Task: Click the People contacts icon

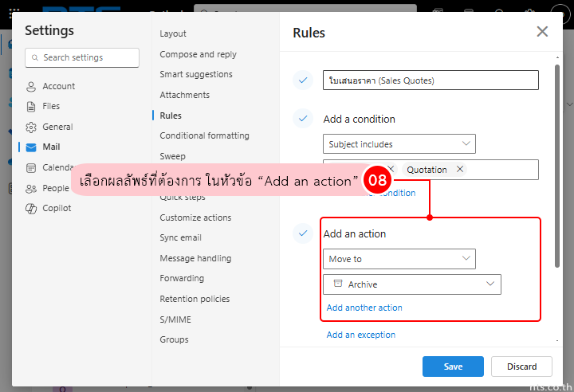Action: coord(31,188)
